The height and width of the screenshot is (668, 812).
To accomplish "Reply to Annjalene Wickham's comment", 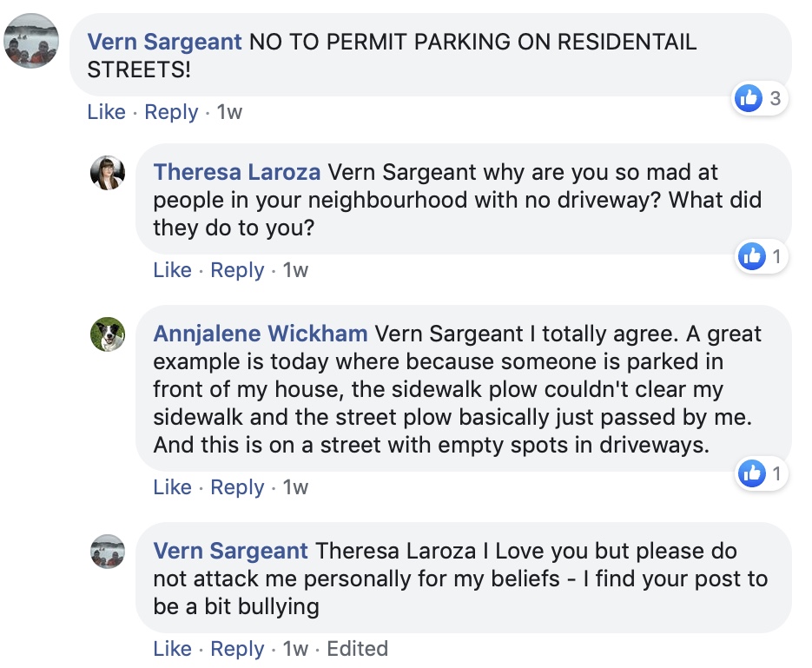I will click(237, 486).
